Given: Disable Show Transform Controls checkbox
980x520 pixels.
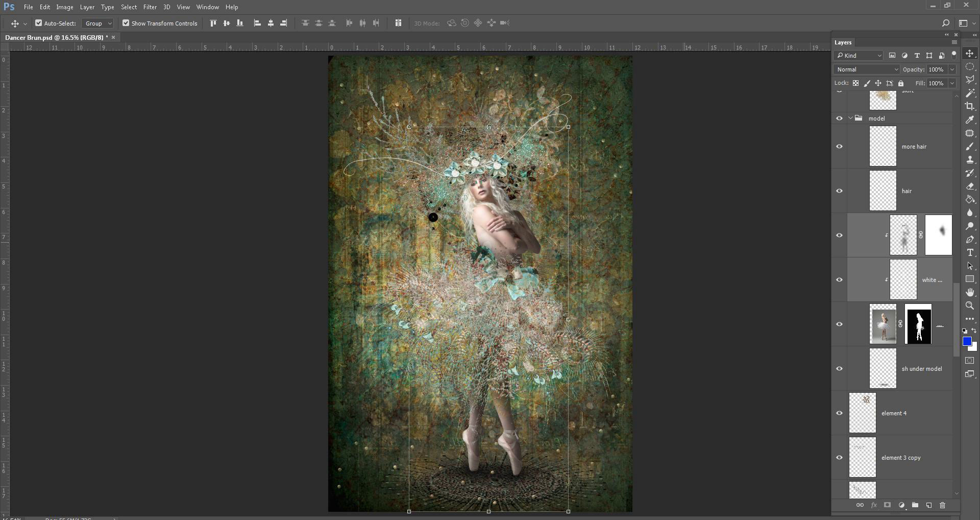Looking at the screenshot, I should 126,23.
